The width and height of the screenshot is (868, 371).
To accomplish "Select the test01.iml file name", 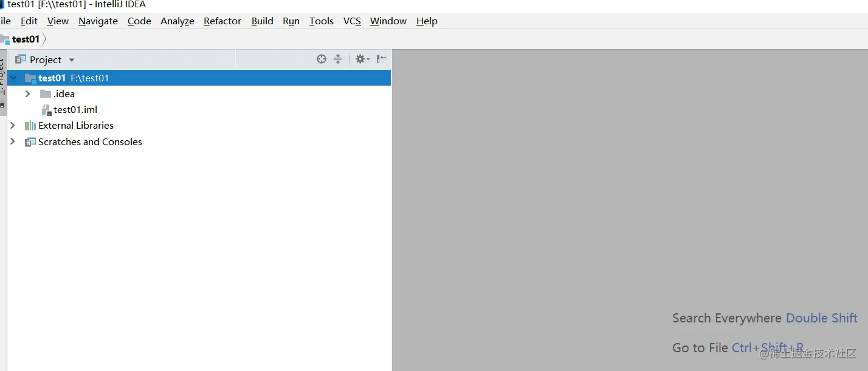I will click(75, 110).
